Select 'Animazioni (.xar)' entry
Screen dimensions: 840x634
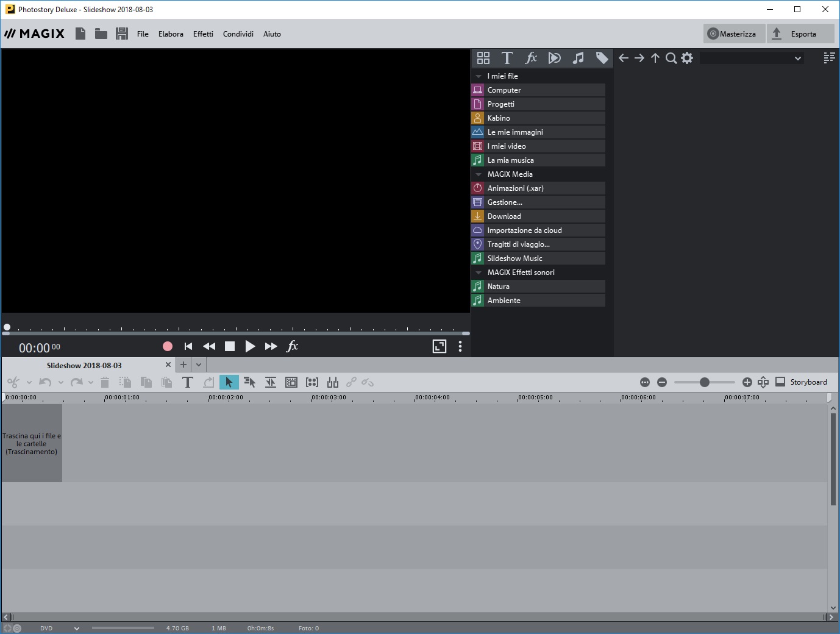pos(538,188)
